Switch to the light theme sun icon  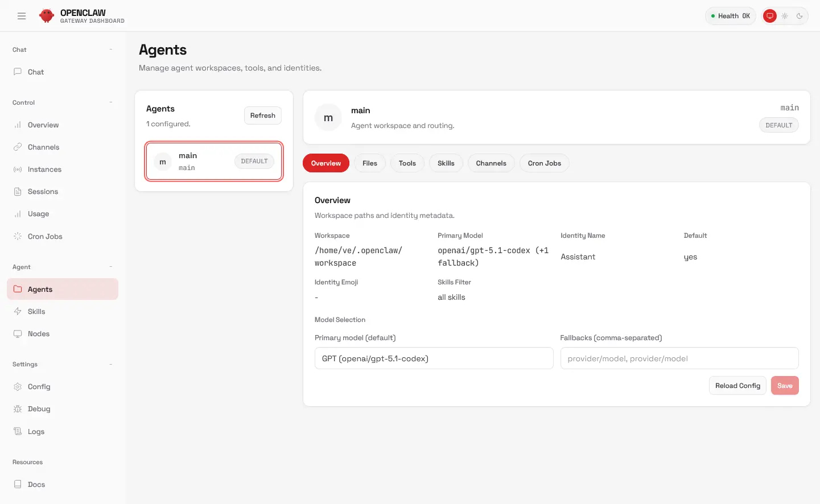point(785,16)
